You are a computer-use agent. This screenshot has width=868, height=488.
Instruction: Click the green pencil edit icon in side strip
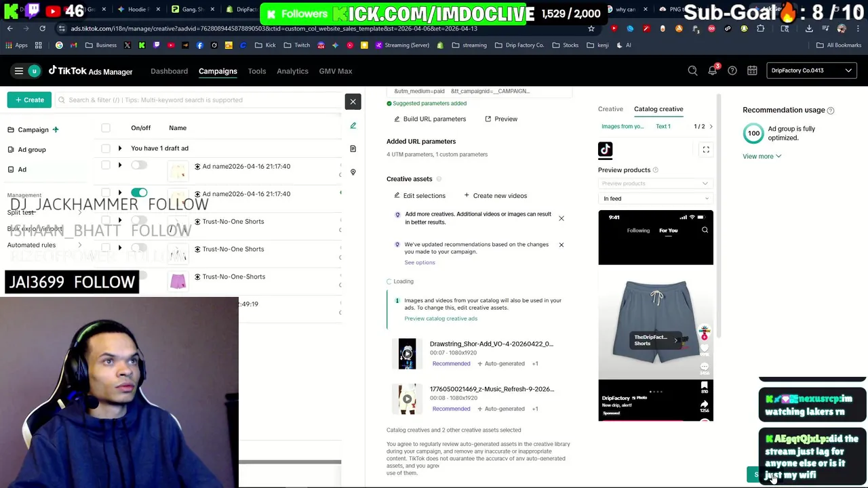click(353, 125)
